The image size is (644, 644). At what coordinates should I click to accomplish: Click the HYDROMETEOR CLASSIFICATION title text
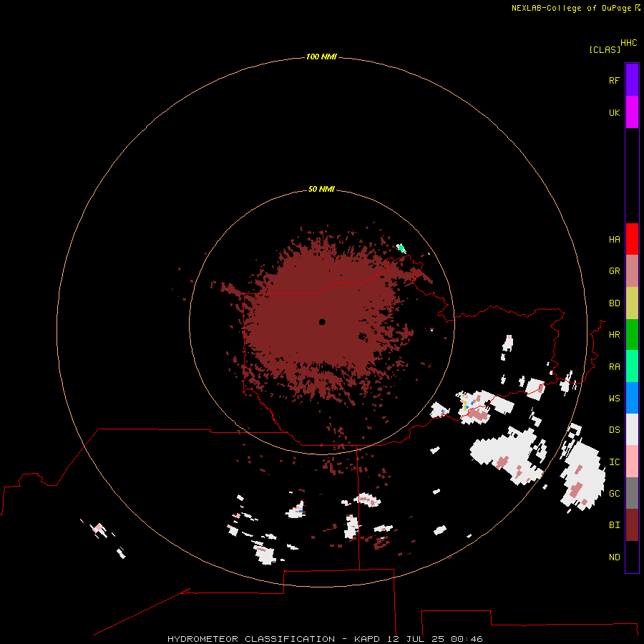point(251,639)
